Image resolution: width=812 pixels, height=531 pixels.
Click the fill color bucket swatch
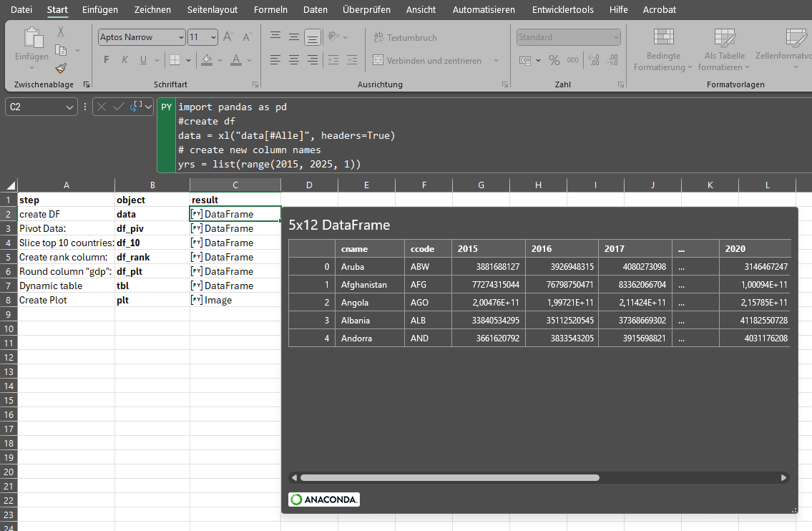[x=207, y=60]
